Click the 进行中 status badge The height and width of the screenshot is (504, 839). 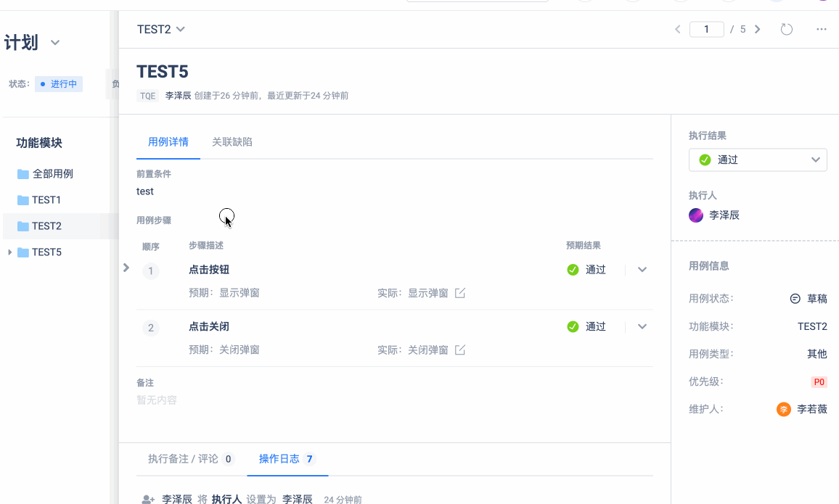tap(59, 84)
